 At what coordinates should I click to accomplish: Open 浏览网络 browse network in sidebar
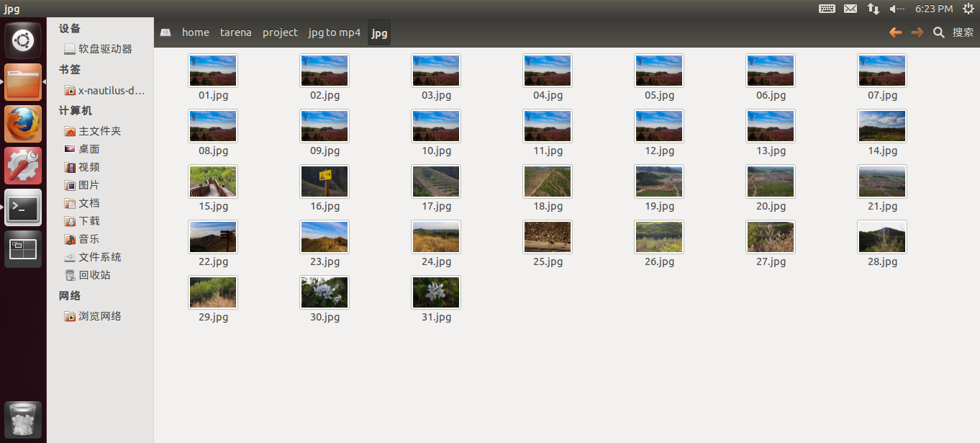pos(93,316)
